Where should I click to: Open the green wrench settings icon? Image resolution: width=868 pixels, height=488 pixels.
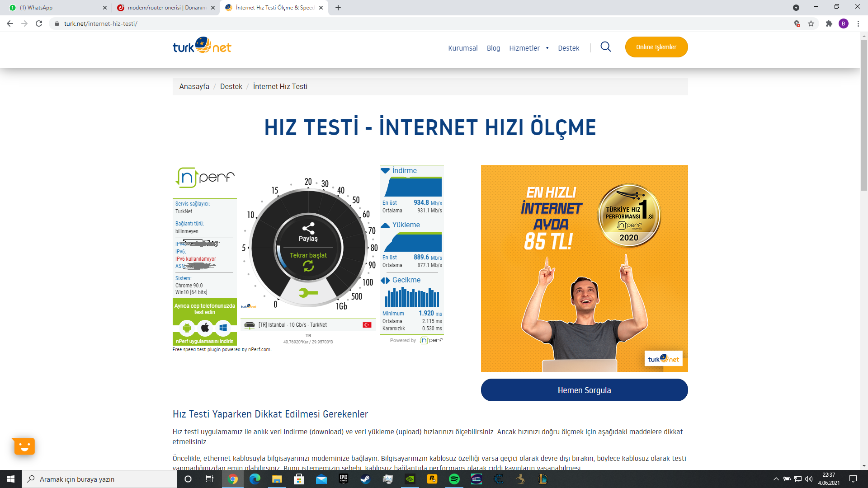tap(308, 293)
